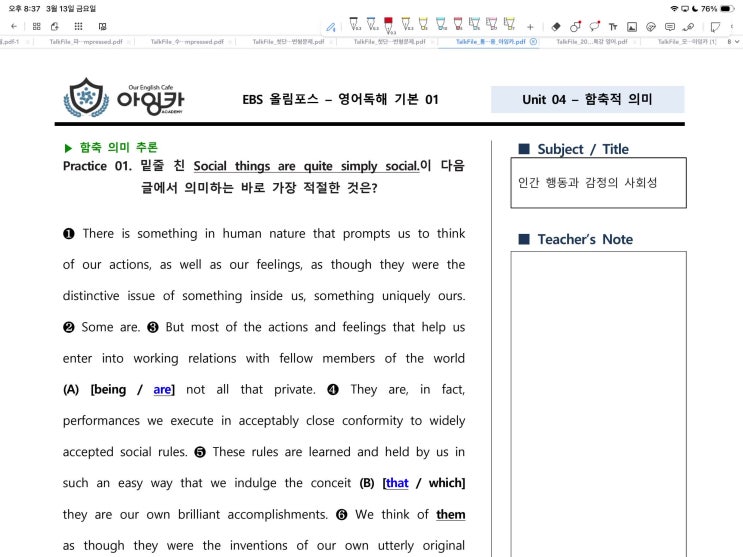Choose the image insert tool
743x557 pixels.
click(x=632, y=26)
